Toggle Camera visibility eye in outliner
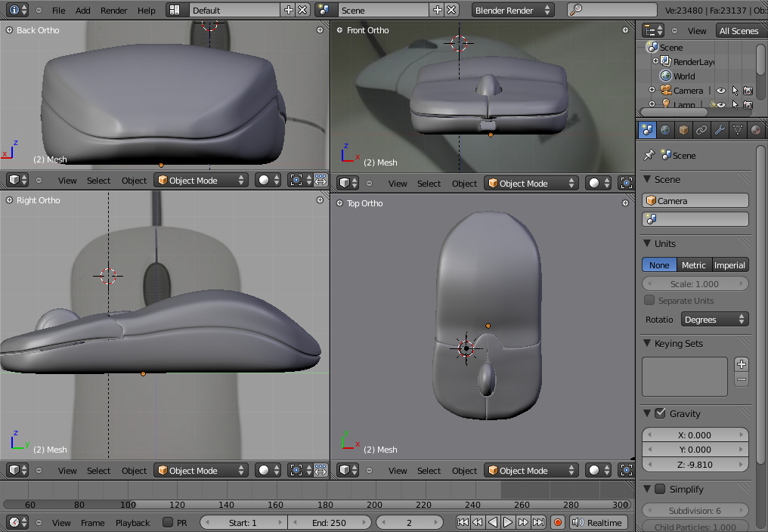 [721, 91]
